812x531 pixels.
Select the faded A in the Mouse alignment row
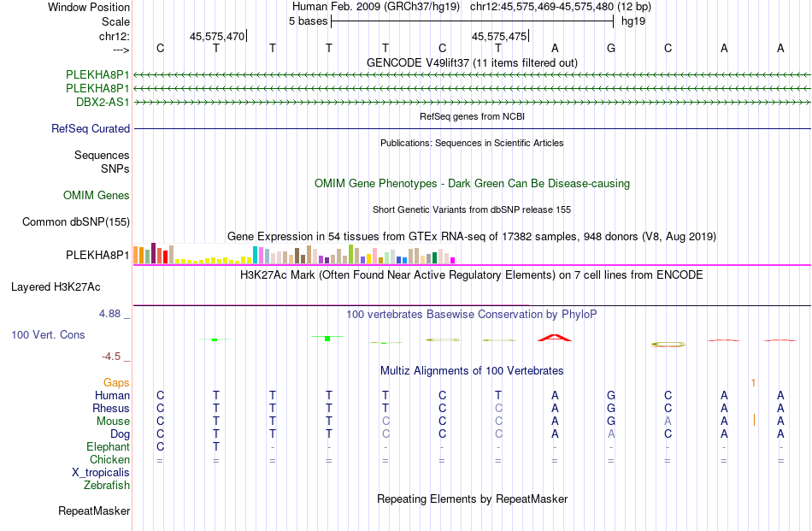668,422
